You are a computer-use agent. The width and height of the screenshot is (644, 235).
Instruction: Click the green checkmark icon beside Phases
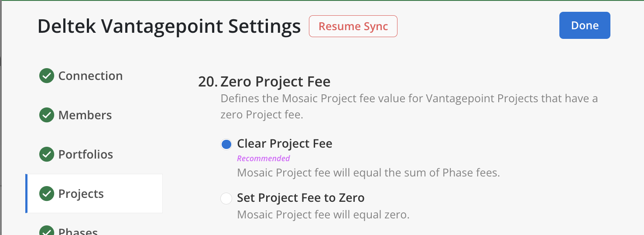click(x=47, y=231)
